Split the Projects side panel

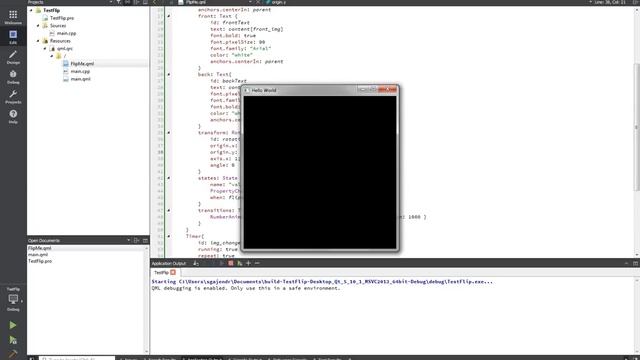[x=137, y=2]
